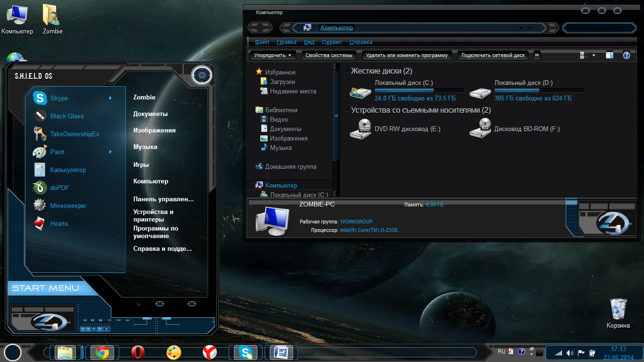The image size is (644, 362).
Task: Expand Skype submenu arrow
Action: point(110,98)
